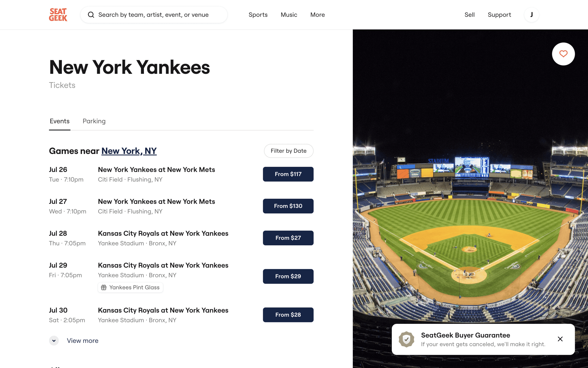Expand the View more chevron
Image resolution: width=588 pixels, height=368 pixels.
[54, 341]
